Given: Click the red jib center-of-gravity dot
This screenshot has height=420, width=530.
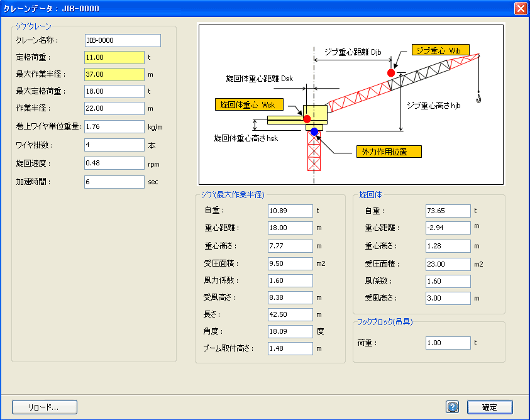Looking at the screenshot, I should click(x=391, y=73).
